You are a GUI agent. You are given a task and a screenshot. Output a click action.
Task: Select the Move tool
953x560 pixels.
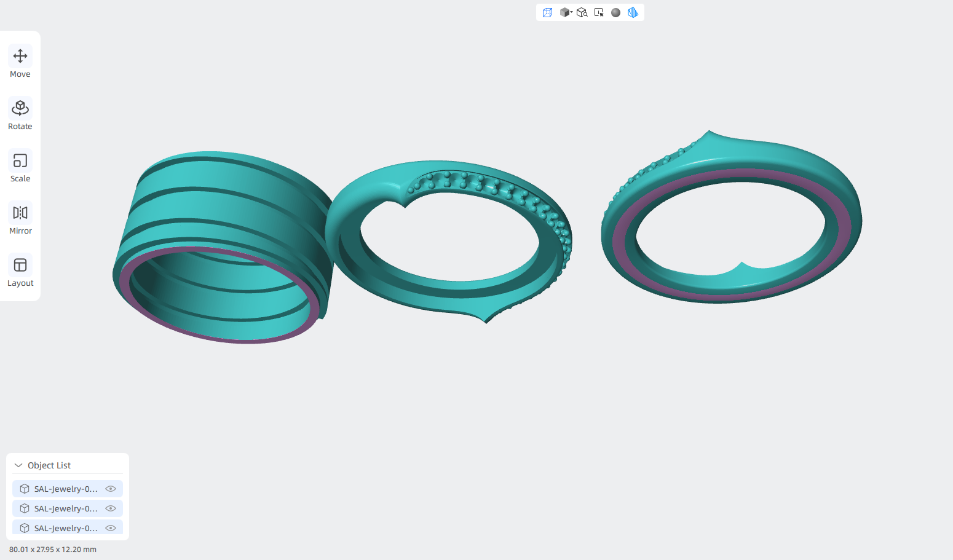tap(20, 62)
